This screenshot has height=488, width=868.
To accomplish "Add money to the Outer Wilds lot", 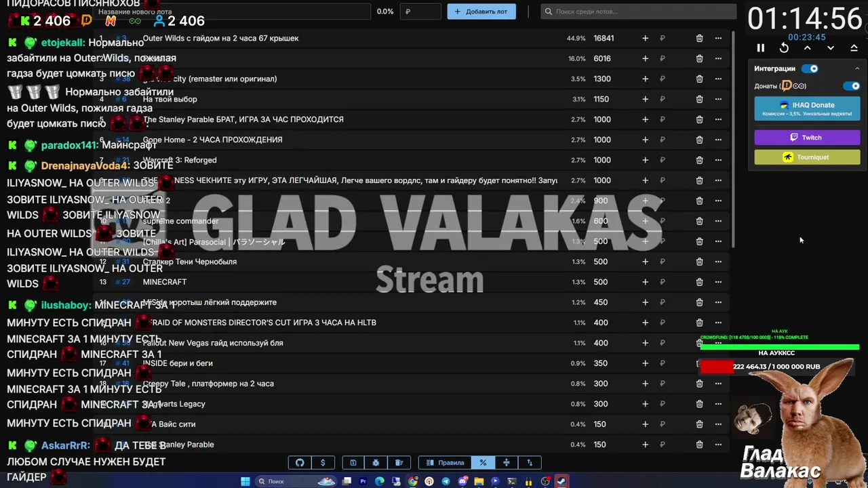I will coord(645,39).
